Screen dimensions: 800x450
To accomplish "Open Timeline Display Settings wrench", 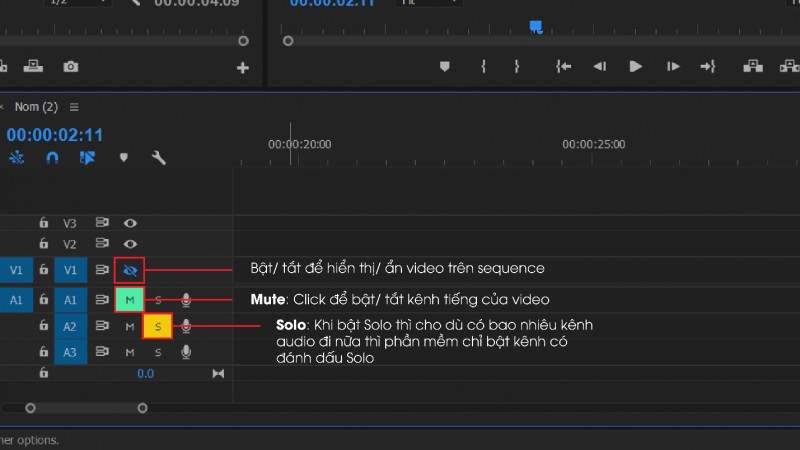I will click(159, 158).
